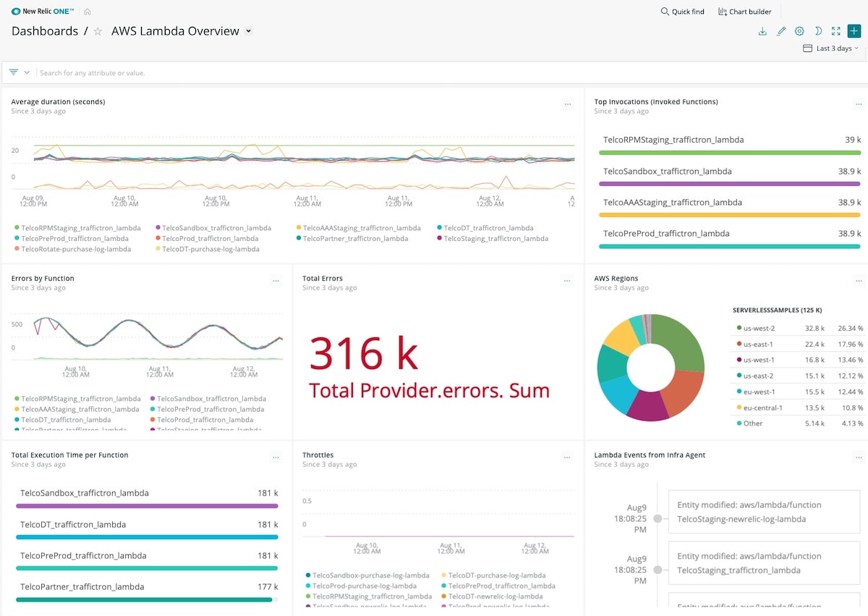Select us-east-1 region in legend
This screenshot has width=868, height=616.
click(x=800, y=344)
